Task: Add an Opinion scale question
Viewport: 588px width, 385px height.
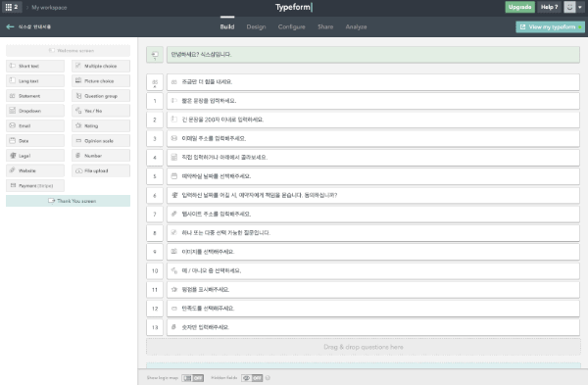Action: [x=101, y=141]
